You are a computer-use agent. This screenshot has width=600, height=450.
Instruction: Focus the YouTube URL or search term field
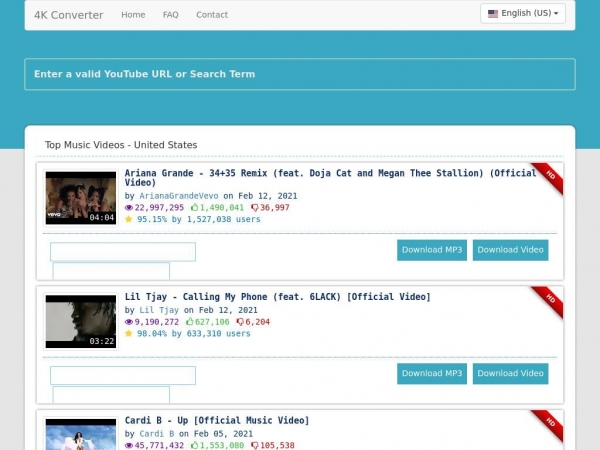click(x=300, y=74)
